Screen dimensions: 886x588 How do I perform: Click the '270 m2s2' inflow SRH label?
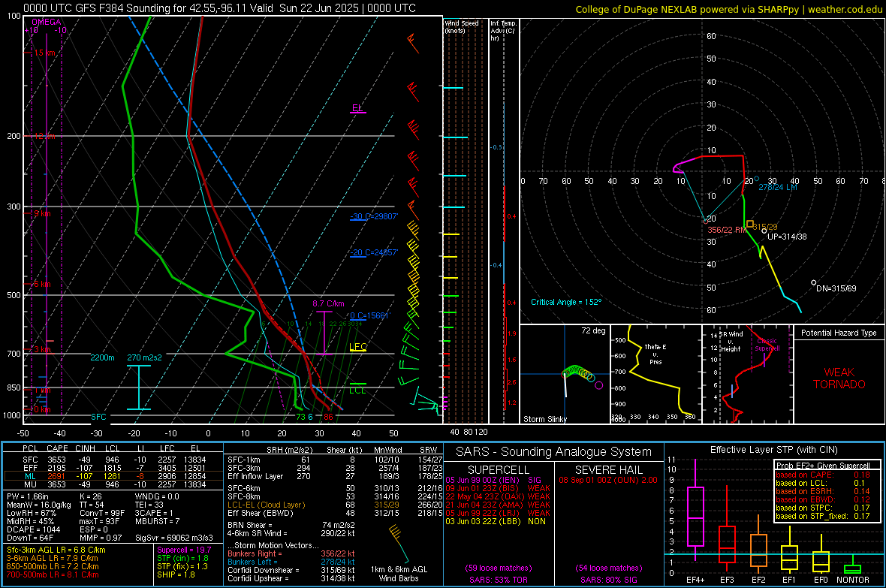pyautogui.click(x=145, y=357)
